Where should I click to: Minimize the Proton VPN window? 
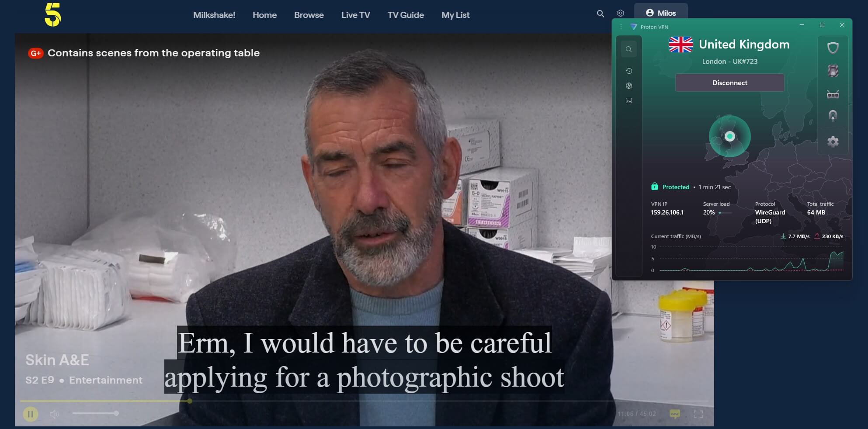coord(802,25)
